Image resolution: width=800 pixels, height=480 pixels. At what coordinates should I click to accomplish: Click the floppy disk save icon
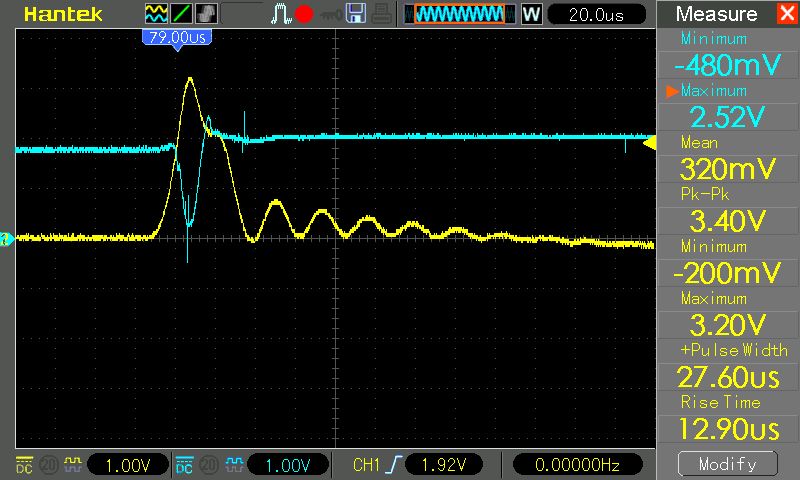click(x=355, y=14)
